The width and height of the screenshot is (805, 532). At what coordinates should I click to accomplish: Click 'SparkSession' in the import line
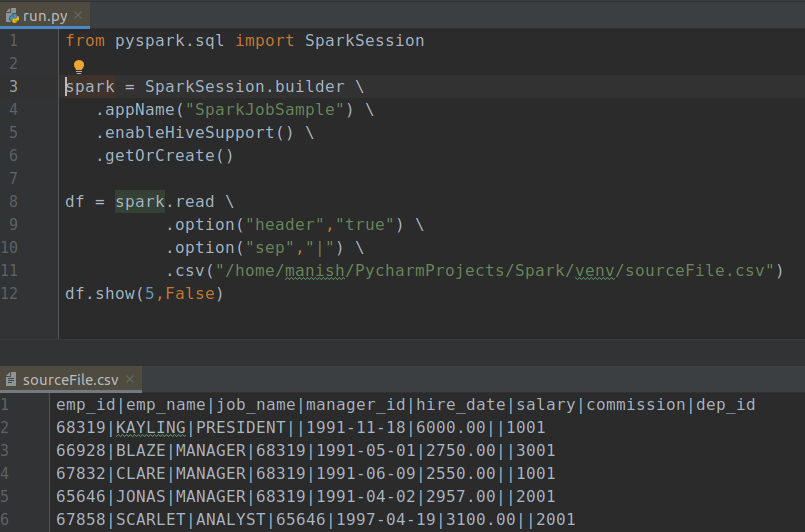[x=365, y=41]
